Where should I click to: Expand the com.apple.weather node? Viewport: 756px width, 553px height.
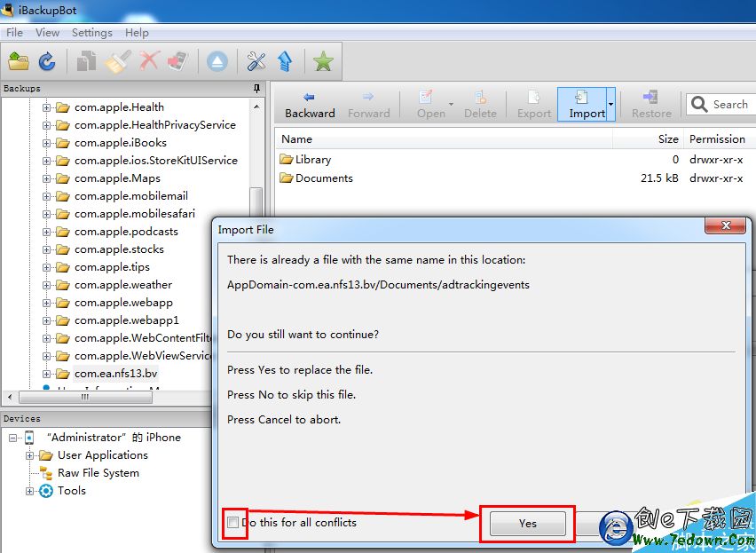click(x=46, y=286)
